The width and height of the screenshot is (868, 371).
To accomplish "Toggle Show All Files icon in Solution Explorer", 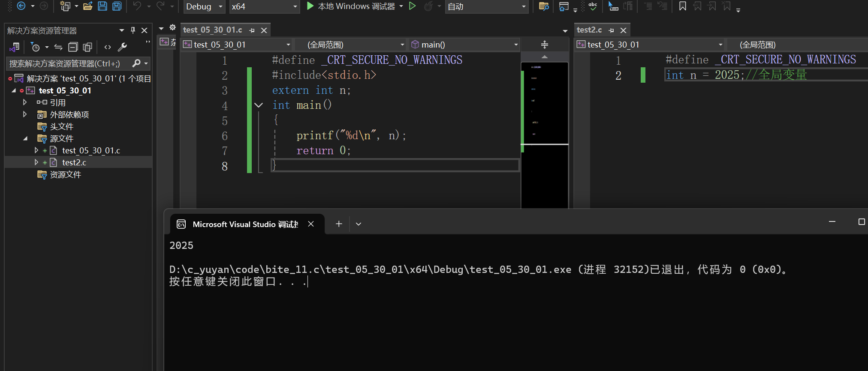I will point(87,47).
